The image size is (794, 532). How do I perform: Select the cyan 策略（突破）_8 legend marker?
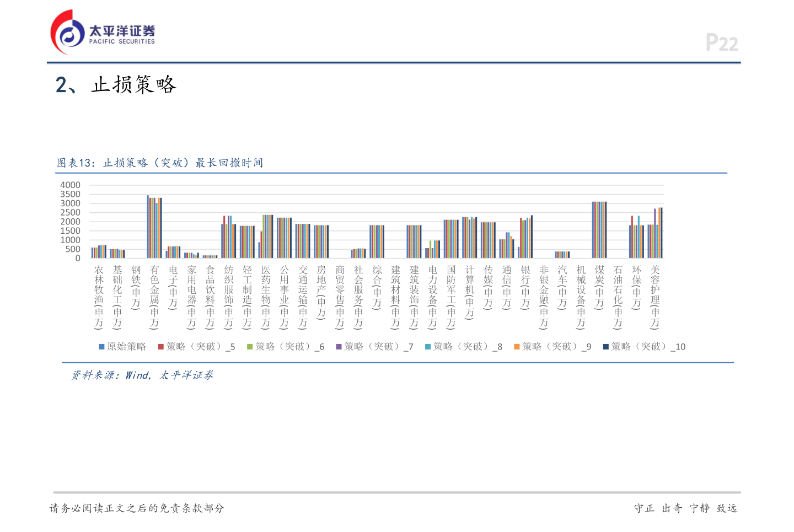[428, 347]
